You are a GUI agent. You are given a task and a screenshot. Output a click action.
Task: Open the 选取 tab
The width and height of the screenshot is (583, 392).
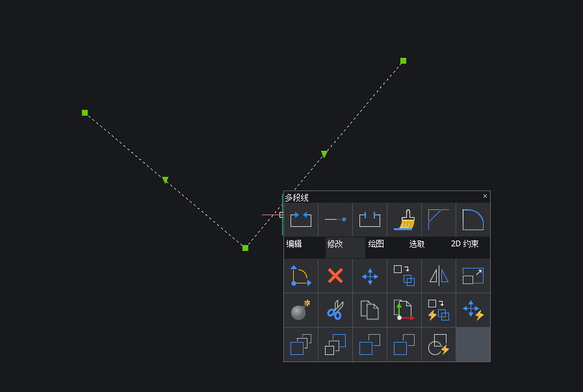coord(417,244)
